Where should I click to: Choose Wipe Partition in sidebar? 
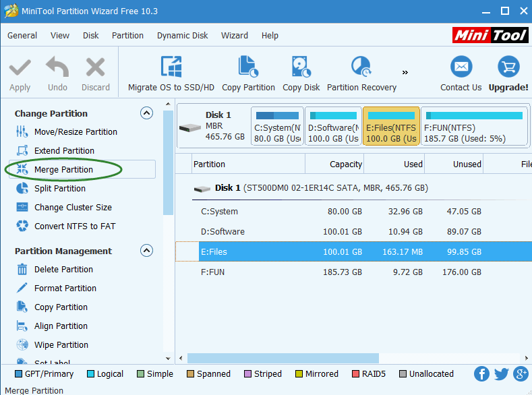61,345
